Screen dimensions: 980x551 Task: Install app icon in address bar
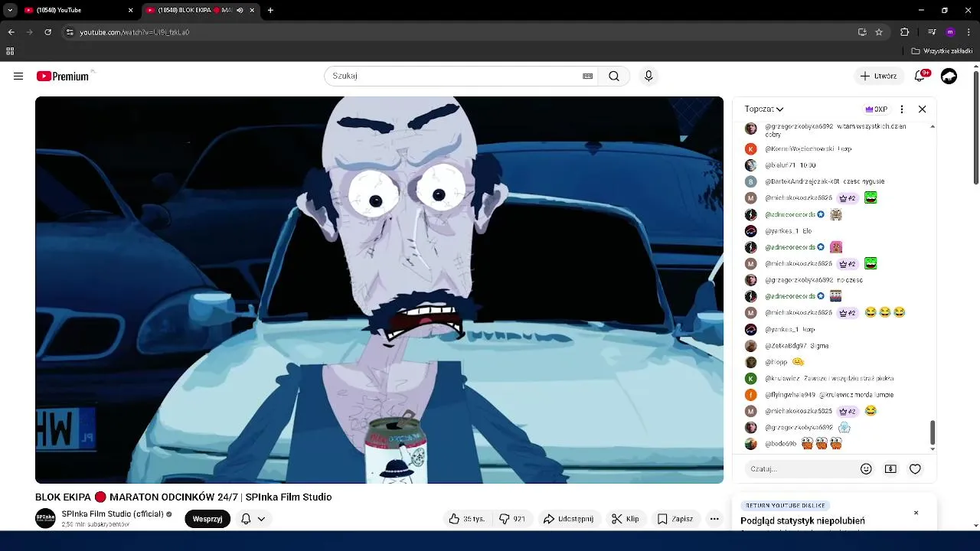click(x=862, y=32)
